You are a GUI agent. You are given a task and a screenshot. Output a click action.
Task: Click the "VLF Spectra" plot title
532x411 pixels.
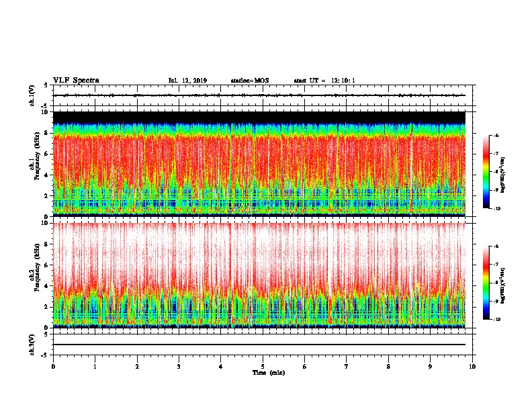tap(76, 81)
